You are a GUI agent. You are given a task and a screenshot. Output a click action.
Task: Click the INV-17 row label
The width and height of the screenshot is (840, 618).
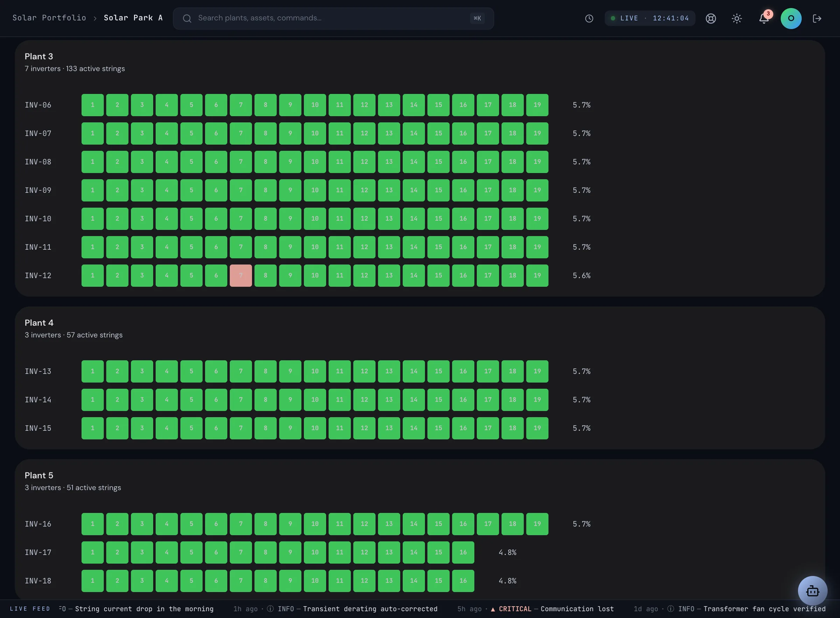pos(38,553)
